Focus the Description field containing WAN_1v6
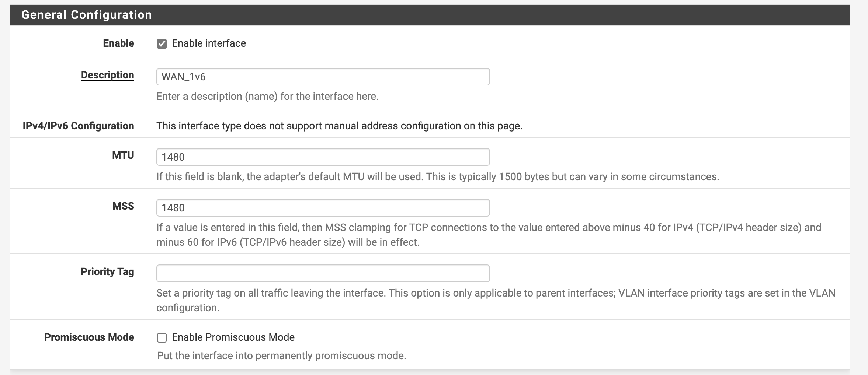Viewport: 868px width, 375px height. pyautogui.click(x=323, y=77)
